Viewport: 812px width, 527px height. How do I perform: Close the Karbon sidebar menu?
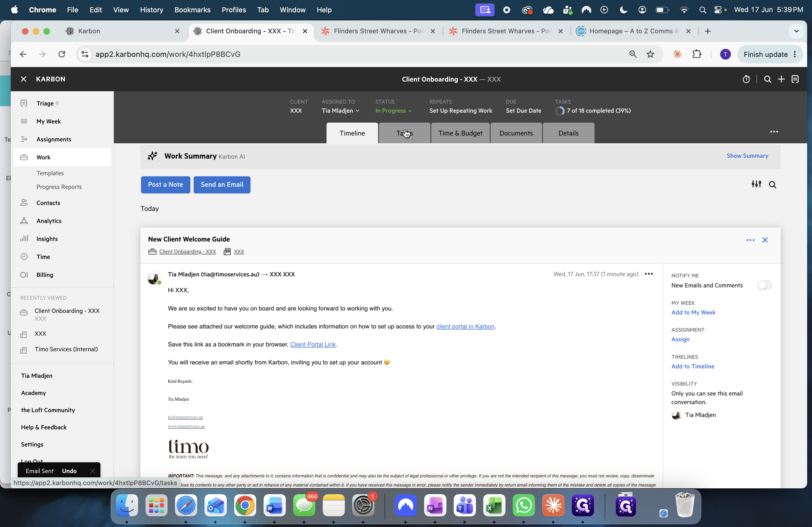click(23, 79)
